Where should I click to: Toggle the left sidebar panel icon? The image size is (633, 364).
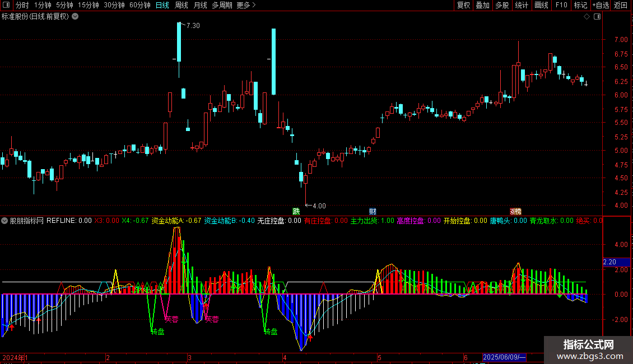(x=6, y=5)
